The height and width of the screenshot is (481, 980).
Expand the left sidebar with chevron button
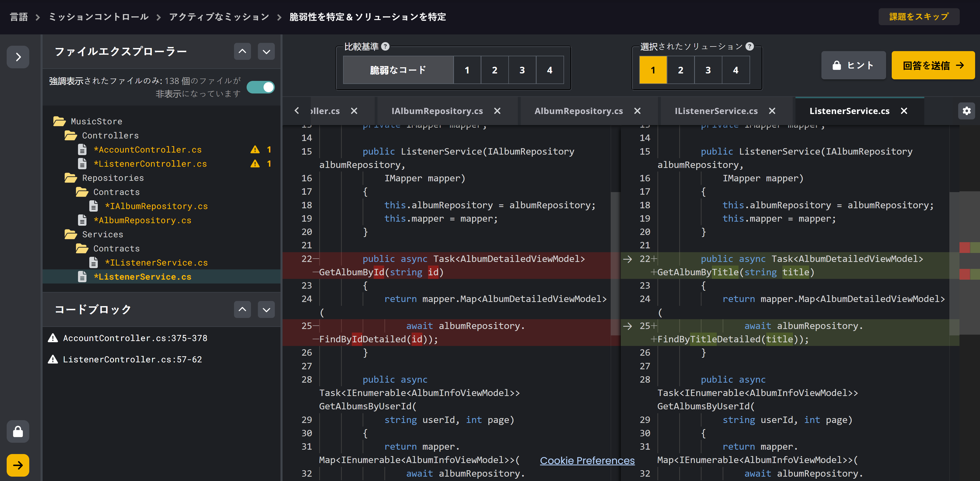tap(18, 57)
